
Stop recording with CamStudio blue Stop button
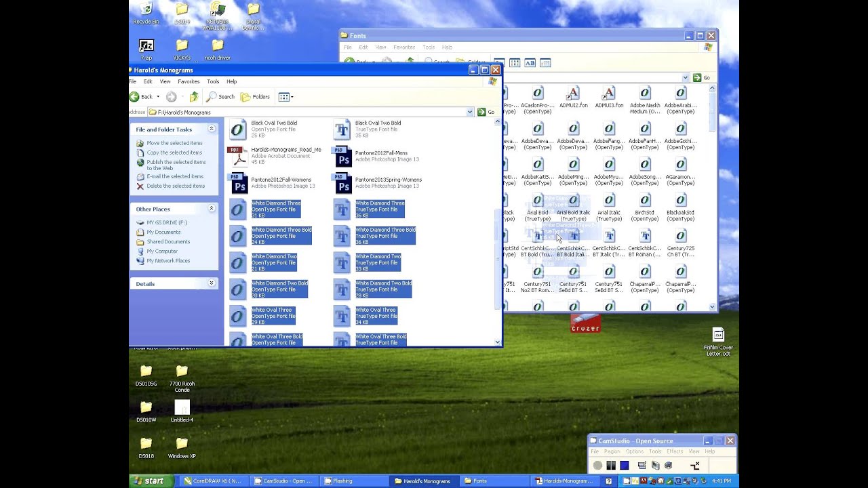625,466
